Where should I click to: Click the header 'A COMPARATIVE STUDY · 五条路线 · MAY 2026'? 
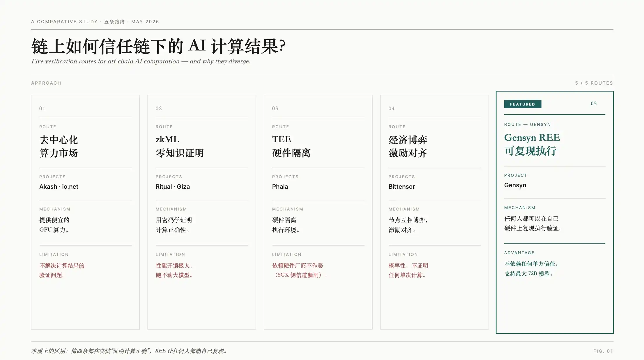pos(95,22)
